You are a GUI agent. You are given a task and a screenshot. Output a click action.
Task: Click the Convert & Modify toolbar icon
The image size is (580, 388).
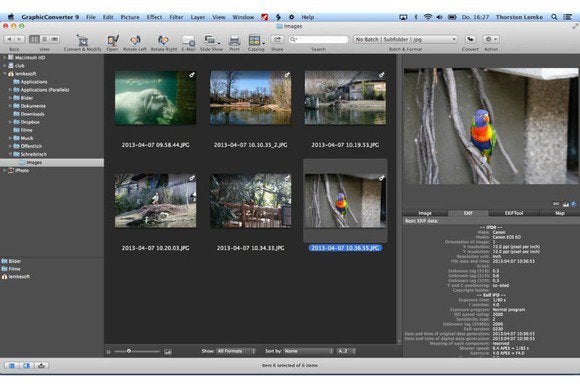click(82, 40)
